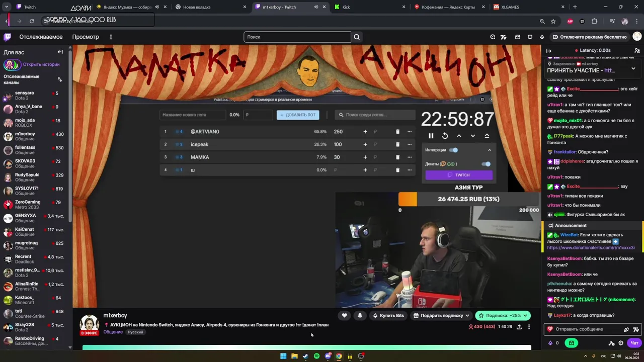
Task: Focus the Twitch Поиск search field
Action: pyautogui.click(x=297, y=37)
